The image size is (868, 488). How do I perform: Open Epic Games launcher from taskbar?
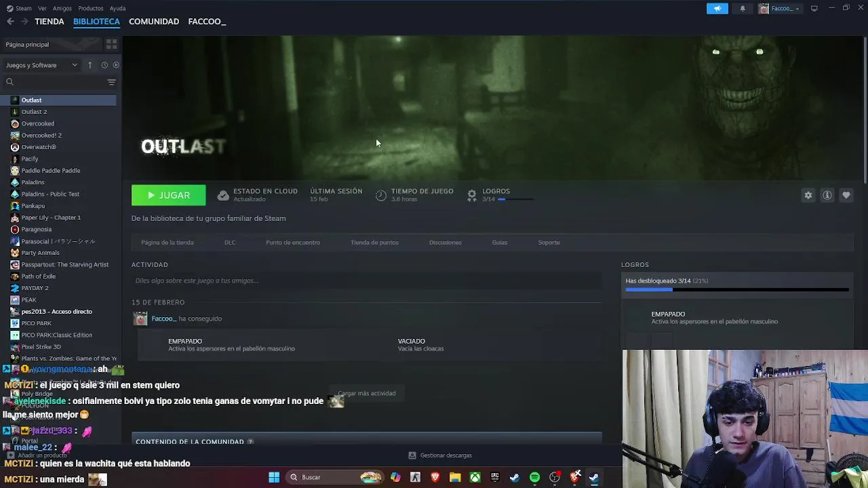[495, 477]
